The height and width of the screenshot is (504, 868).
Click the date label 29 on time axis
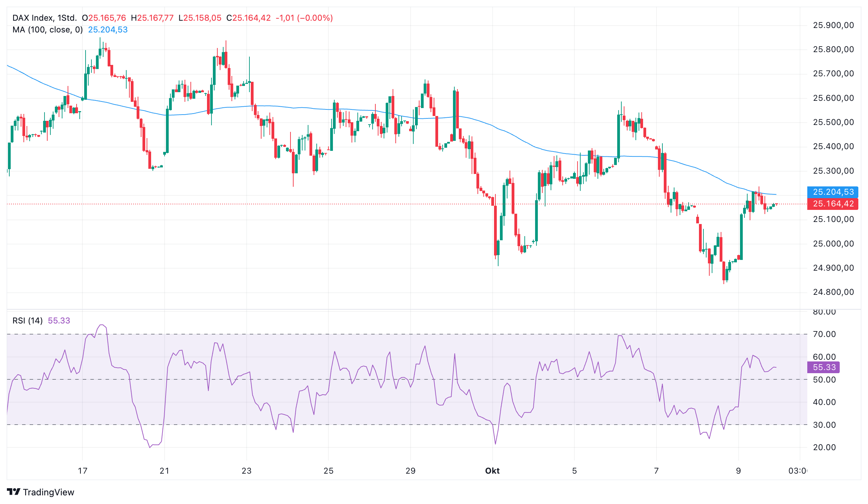tap(411, 471)
